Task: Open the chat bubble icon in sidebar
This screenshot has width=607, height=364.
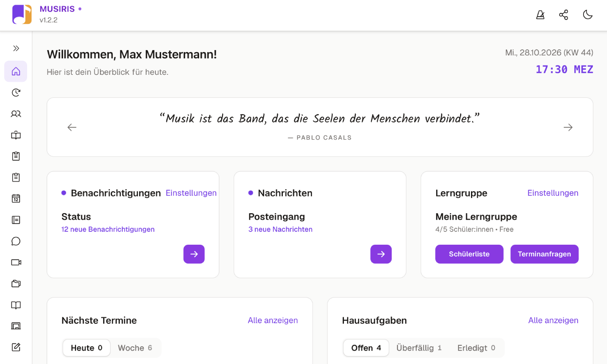Action: click(x=16, y=241)
